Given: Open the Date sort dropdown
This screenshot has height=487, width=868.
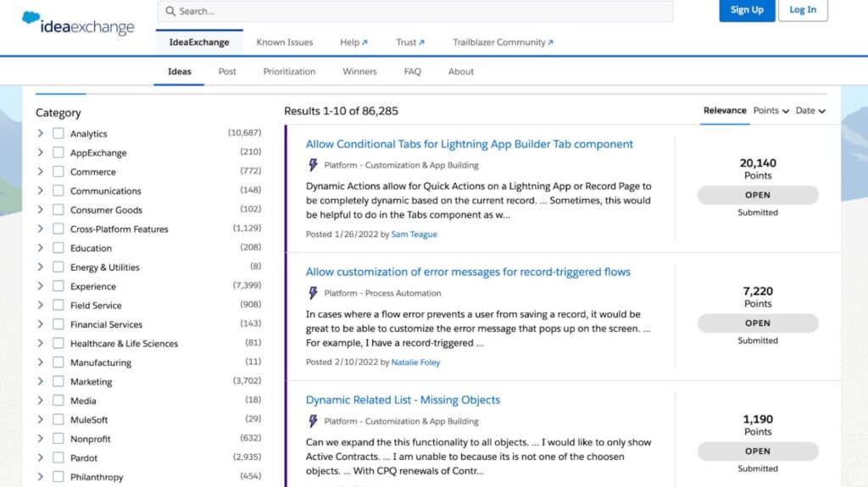Looking at the screenshot, I should [x=810, y=110].
